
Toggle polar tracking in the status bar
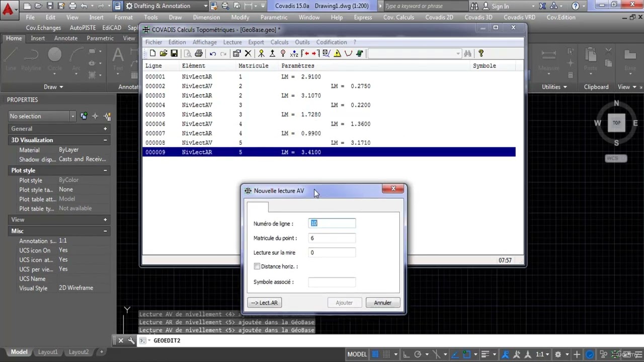tap(418, 354)
